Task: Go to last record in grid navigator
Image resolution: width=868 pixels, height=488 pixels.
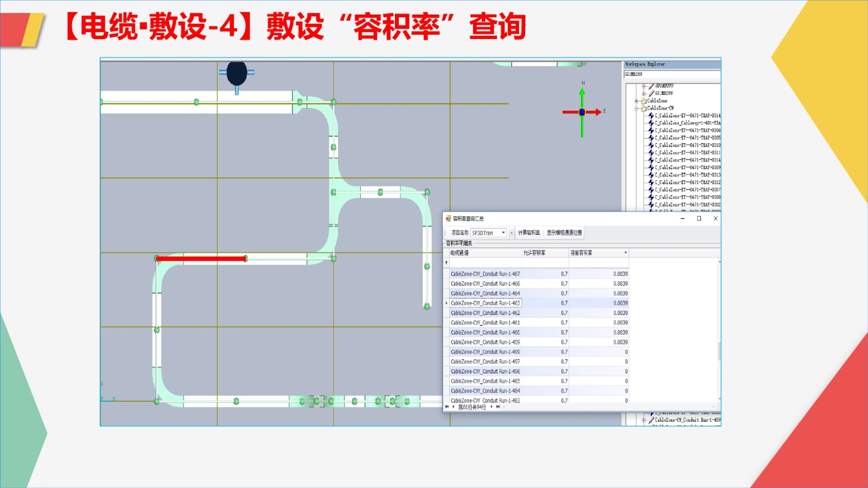Action: click(x=498, y=407)
